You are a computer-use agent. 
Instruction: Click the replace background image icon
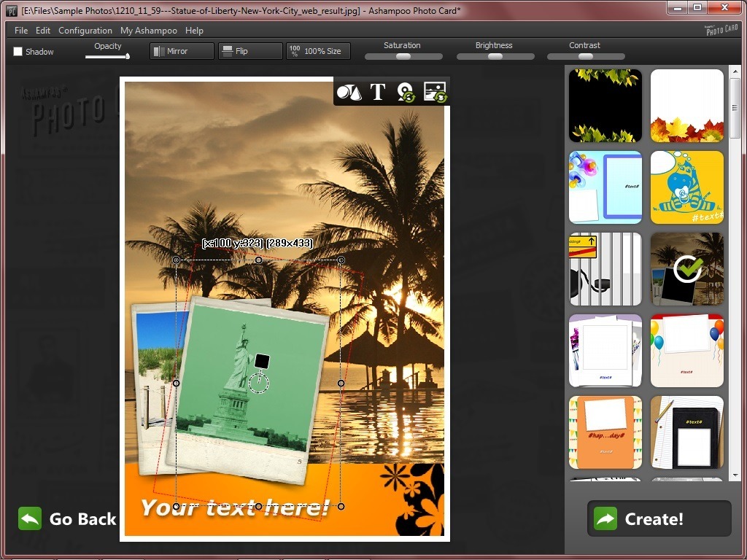coord(435,92)
